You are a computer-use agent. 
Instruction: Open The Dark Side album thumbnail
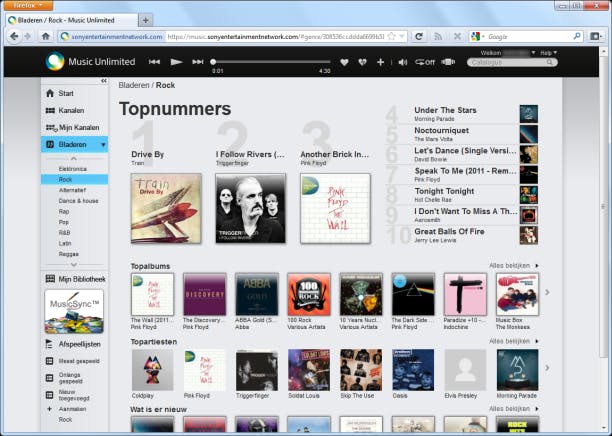click(x=413, y=294)
